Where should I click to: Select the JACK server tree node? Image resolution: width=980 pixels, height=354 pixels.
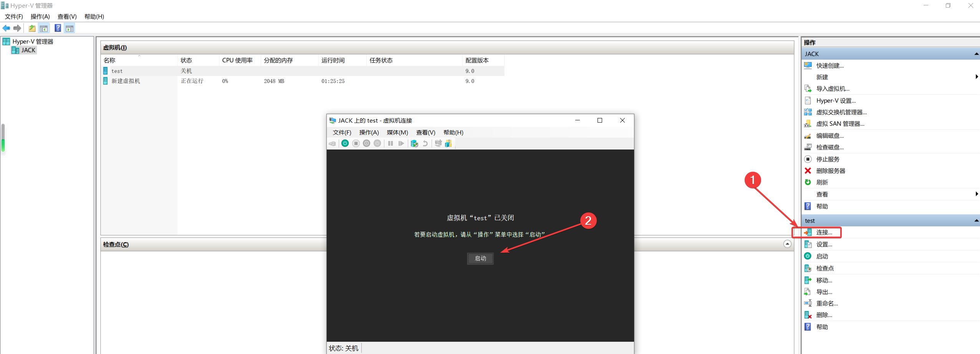28,50
